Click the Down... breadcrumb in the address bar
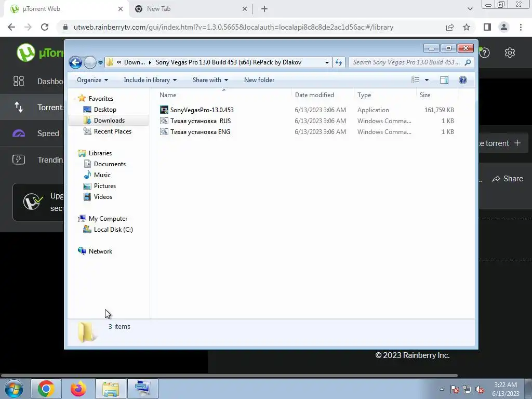Viewport: 532px width, 399px height. click(135, 62)
